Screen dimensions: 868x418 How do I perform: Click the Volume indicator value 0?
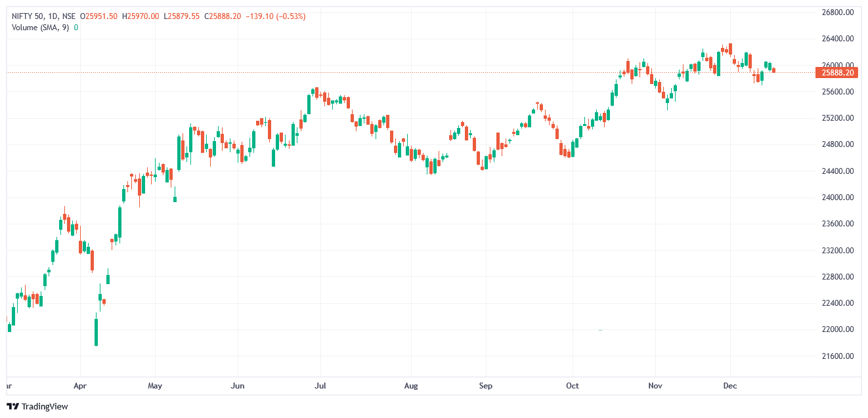pos(76,28)
